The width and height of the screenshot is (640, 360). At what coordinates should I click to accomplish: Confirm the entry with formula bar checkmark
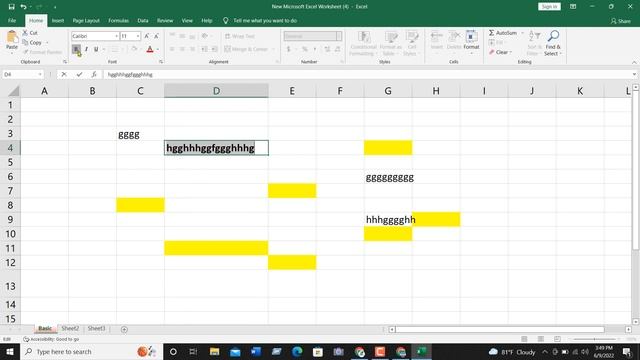79,74
